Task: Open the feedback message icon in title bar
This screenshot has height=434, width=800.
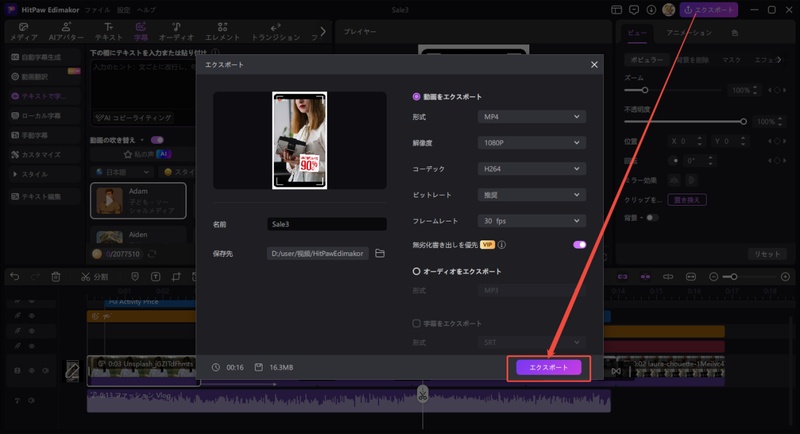Action: pos(634,10)
